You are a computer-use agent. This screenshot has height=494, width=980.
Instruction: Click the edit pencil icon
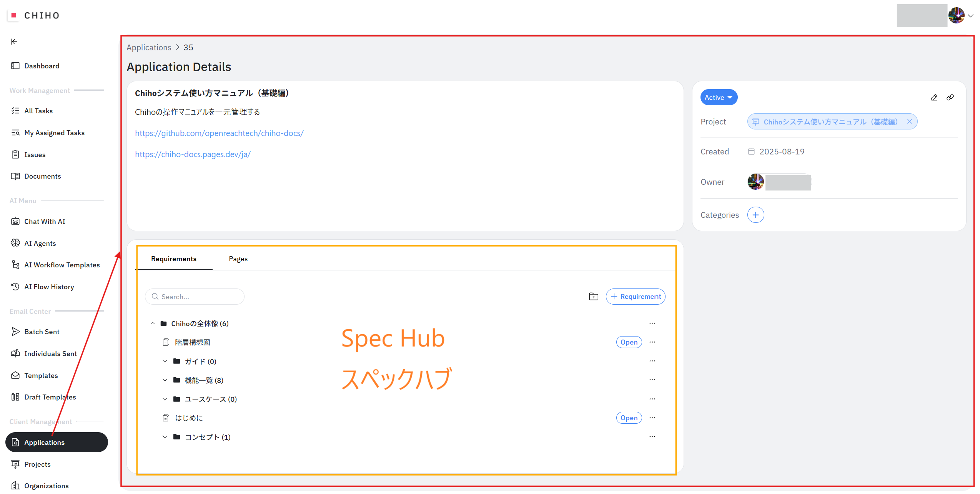(x=934, y=98)
